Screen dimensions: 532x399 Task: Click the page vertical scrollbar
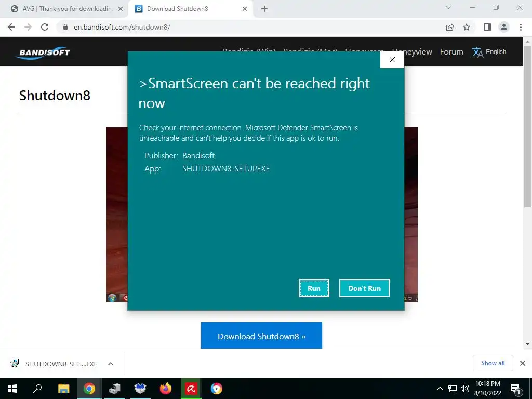[x=527, y=127]
